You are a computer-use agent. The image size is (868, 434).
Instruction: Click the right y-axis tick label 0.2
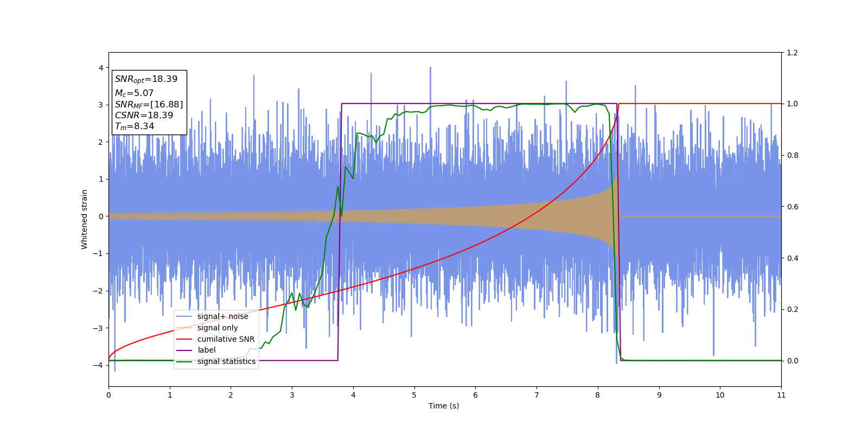pyautogui.click(x=793, y=310)
